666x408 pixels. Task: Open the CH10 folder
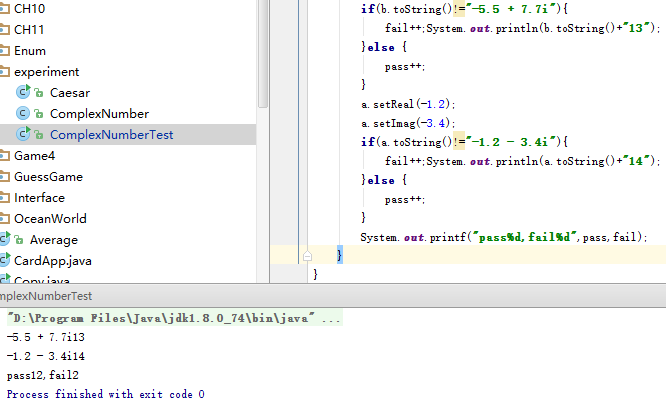[x=29, y=8]
